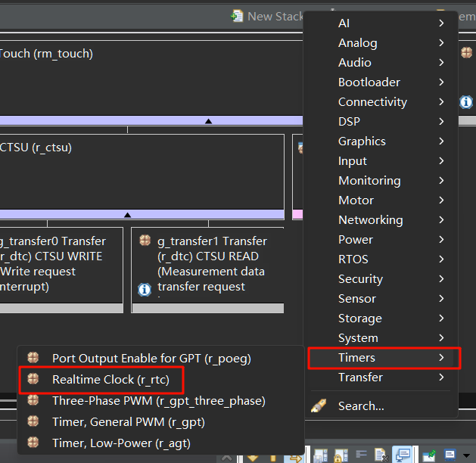
Task: Add Port Output Enable for GPT (r_poeg)
Action: click(x=161, y=359)
